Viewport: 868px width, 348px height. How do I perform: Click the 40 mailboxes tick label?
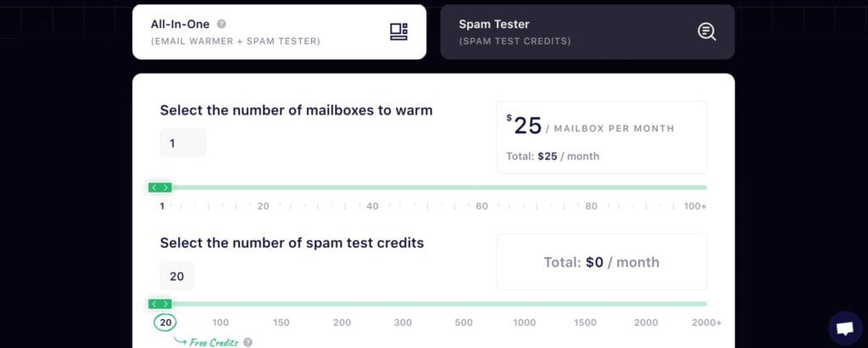coord(373,206)
